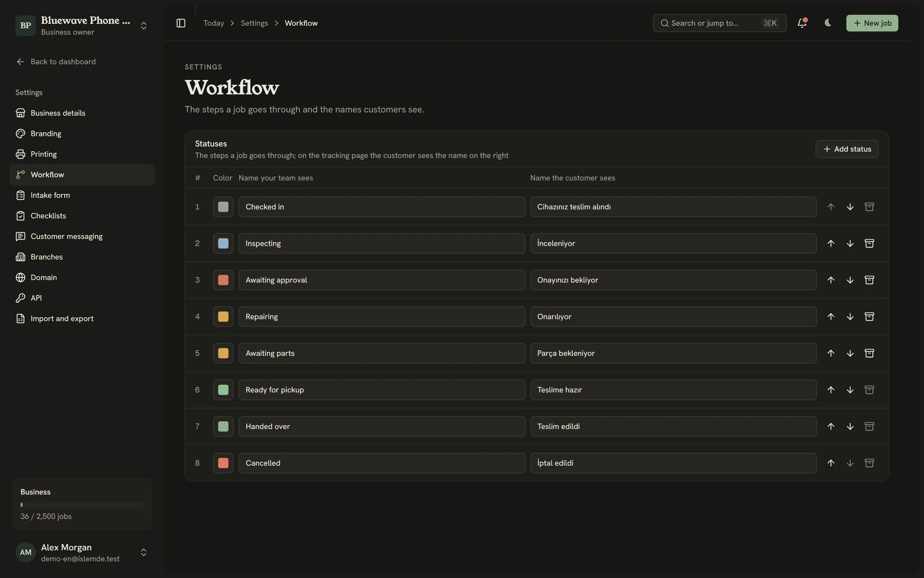Viewport: 924px width, 578px height.
Task: Move Awaiting approval status down
Action: (x=850, y=280)
